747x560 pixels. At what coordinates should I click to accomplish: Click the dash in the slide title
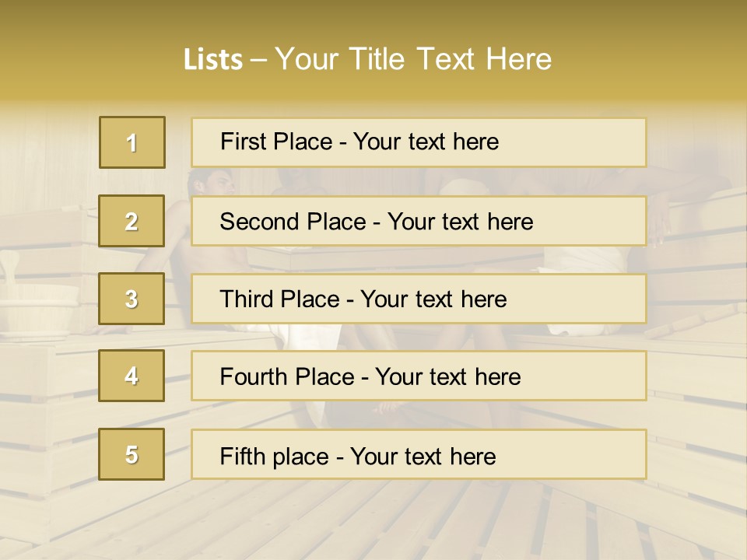[258, 60]
